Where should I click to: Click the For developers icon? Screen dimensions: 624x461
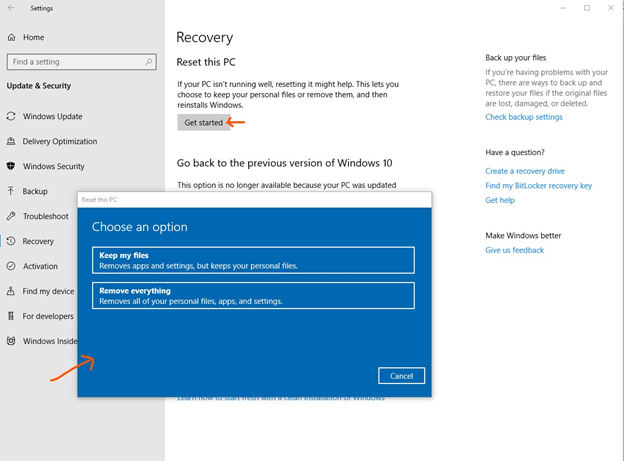11,316
